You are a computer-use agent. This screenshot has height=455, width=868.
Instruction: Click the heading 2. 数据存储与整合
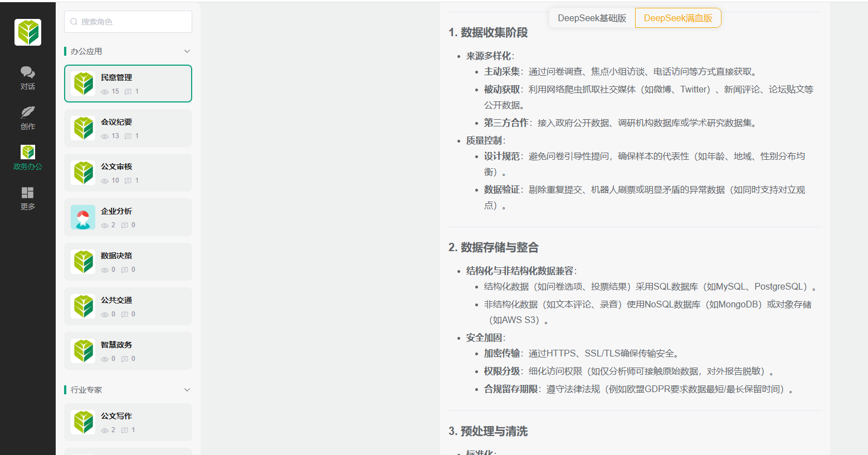[494, 247]
